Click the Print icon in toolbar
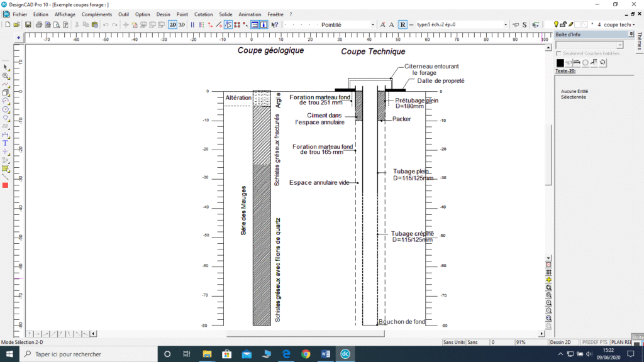The image size is (644, 362). click(39, 25)
